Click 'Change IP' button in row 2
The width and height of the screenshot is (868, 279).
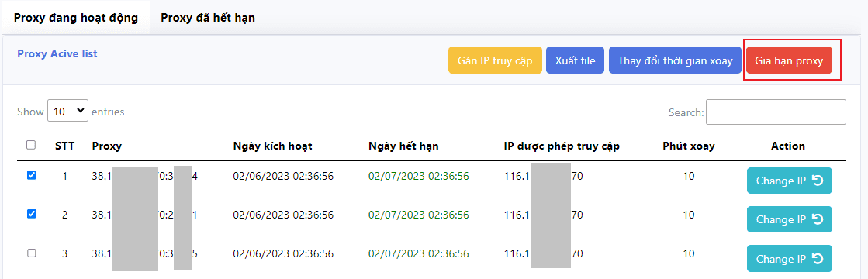coord(790,219)
